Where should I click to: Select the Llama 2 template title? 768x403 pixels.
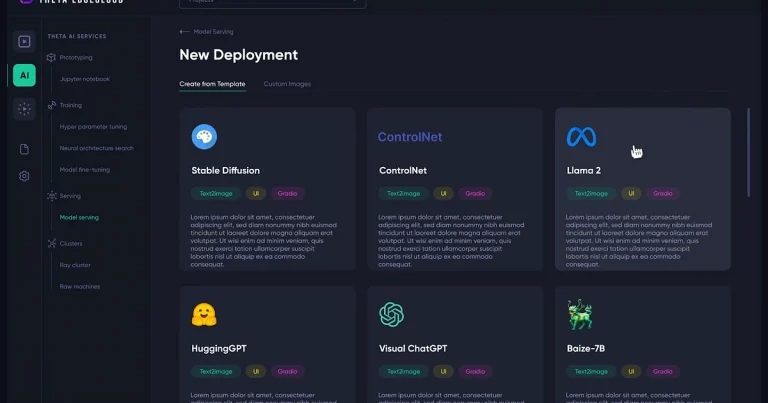click(x=583, y=170)
